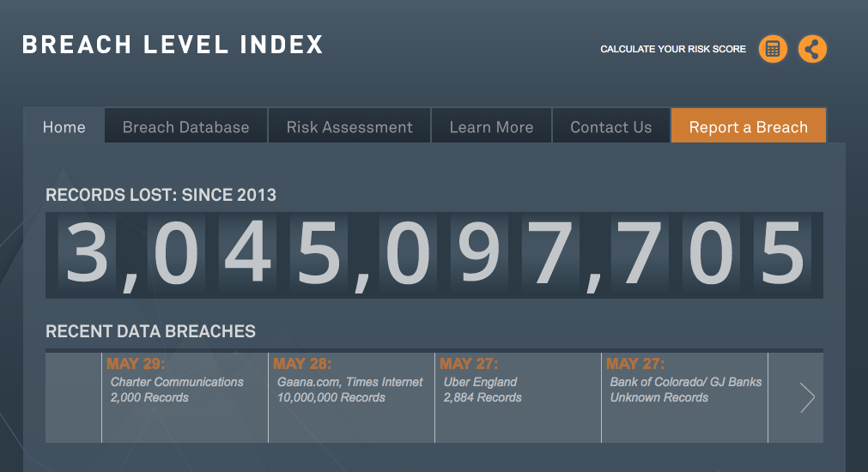
Task: Click the Unknown Records text
Action: [659, 397]
